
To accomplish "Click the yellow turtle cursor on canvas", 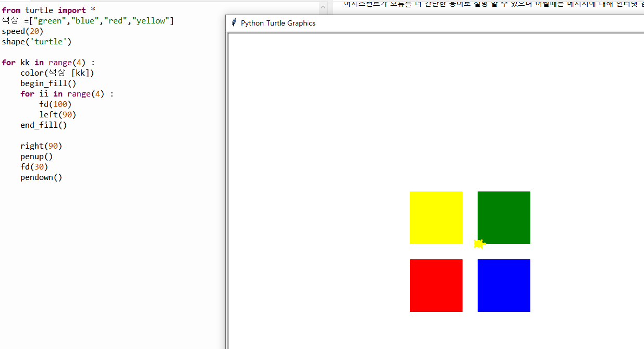I will [480, 244].
